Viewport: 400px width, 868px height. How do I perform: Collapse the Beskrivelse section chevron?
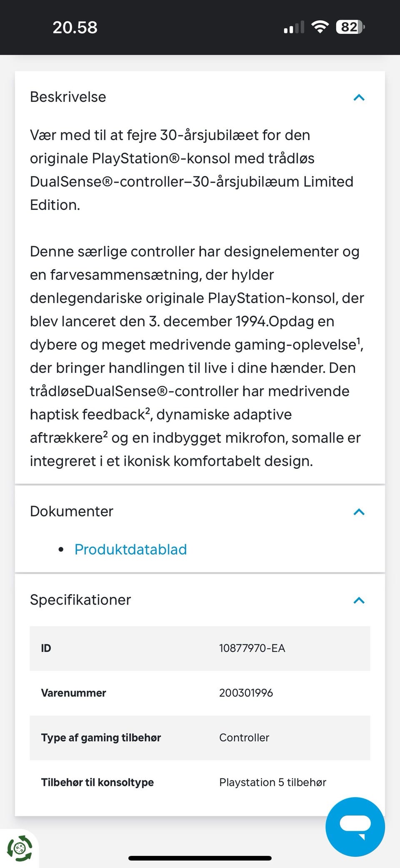tap(359, 98)
